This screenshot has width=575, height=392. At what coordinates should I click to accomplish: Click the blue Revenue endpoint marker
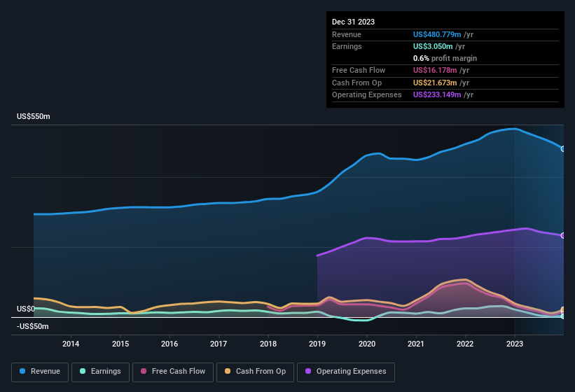click(562, 148)
